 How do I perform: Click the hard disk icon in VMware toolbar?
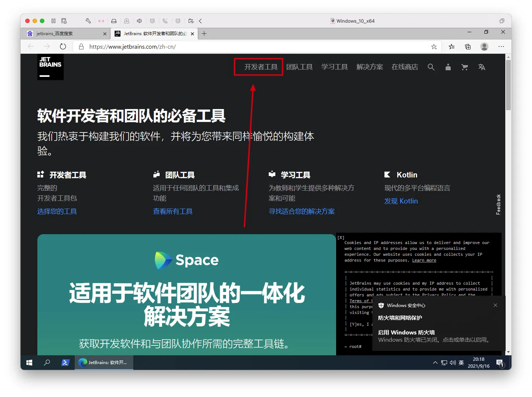coord(114,21)
